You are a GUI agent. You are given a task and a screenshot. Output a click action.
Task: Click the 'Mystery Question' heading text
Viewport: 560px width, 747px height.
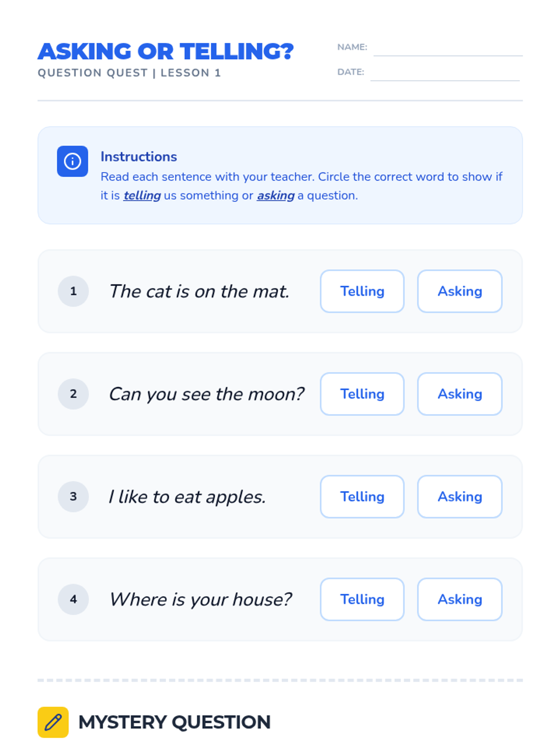(175, 722)
